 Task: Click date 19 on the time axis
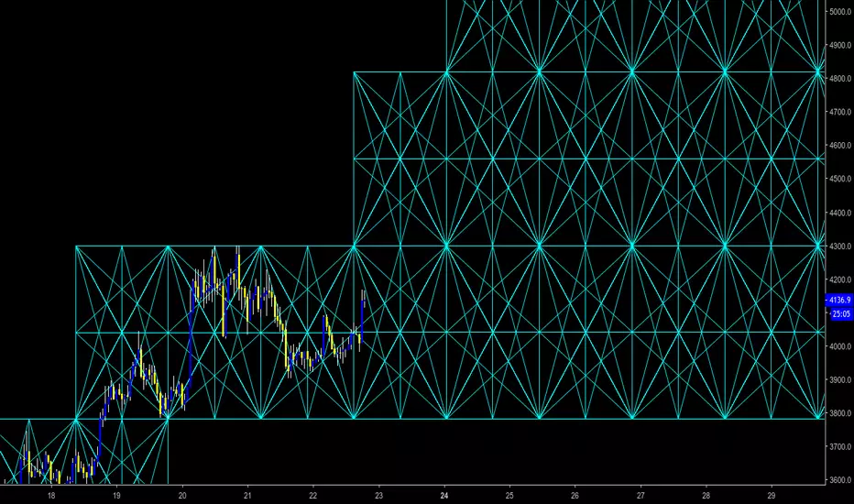116,496
